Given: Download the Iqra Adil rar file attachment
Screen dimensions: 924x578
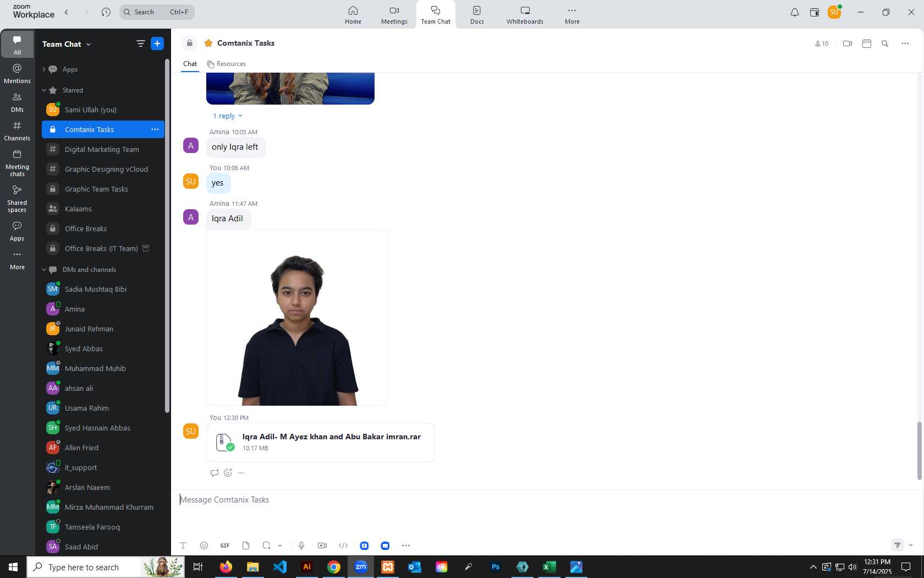Looking at the screenshot, I should tap(320, 443).
